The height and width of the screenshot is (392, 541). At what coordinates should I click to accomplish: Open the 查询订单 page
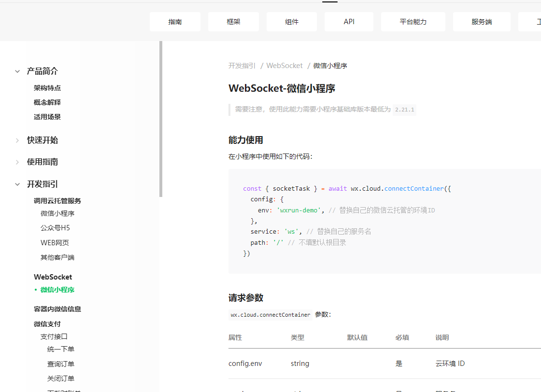pos(61,364)
